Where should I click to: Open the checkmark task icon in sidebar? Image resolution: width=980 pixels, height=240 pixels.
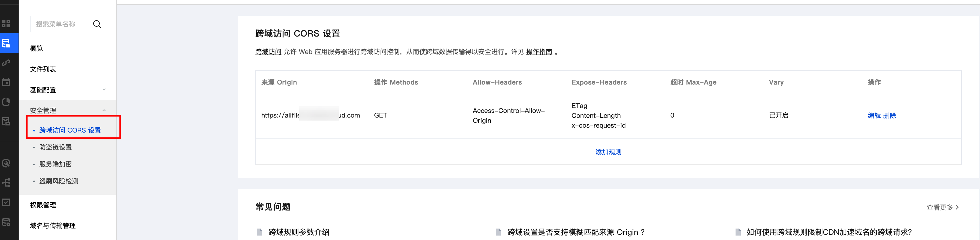pyautogui.click(x=6, y=202)
